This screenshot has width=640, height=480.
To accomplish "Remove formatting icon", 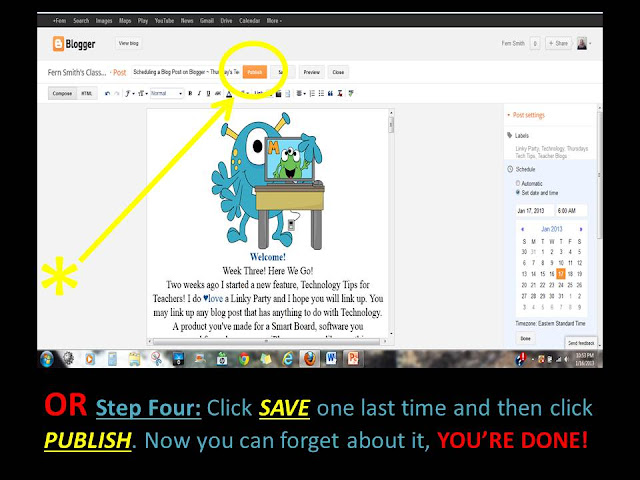I will click(340, 93).
